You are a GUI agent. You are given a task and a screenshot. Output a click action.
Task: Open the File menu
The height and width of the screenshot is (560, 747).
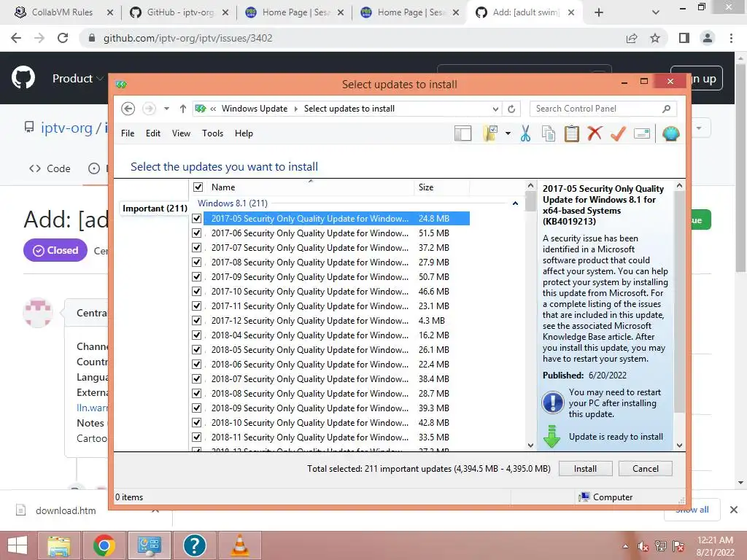tap(128, 133)
